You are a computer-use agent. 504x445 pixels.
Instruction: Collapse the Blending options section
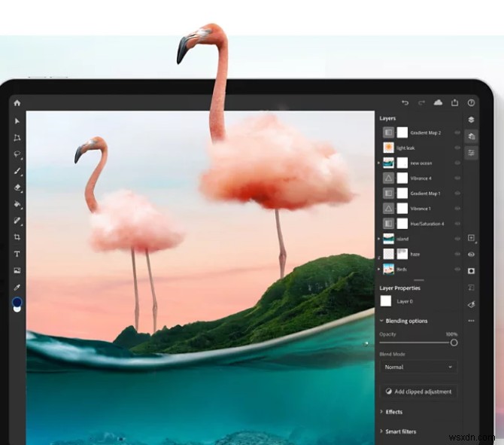point(381,321)
